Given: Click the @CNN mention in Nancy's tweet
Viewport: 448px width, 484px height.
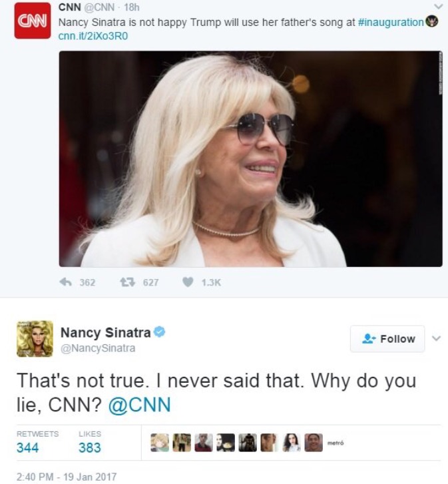Looking at the screenshot, I should (140, 404).
